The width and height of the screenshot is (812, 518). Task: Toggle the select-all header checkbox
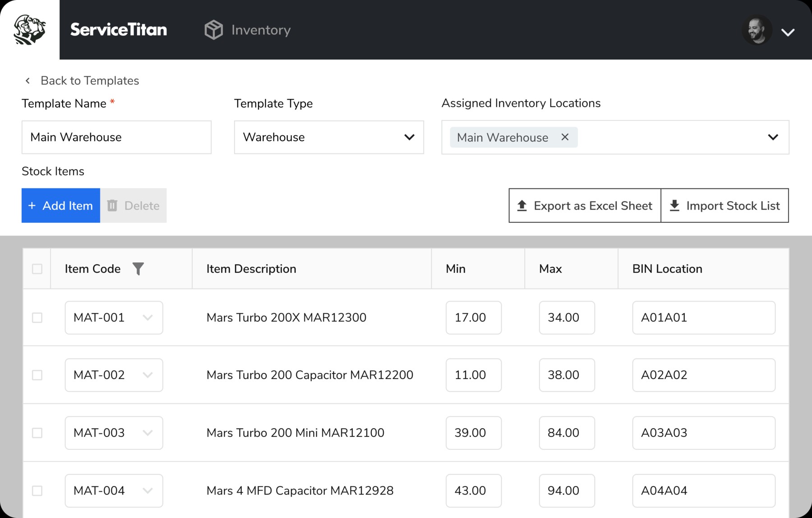click(x=37, y=269)
